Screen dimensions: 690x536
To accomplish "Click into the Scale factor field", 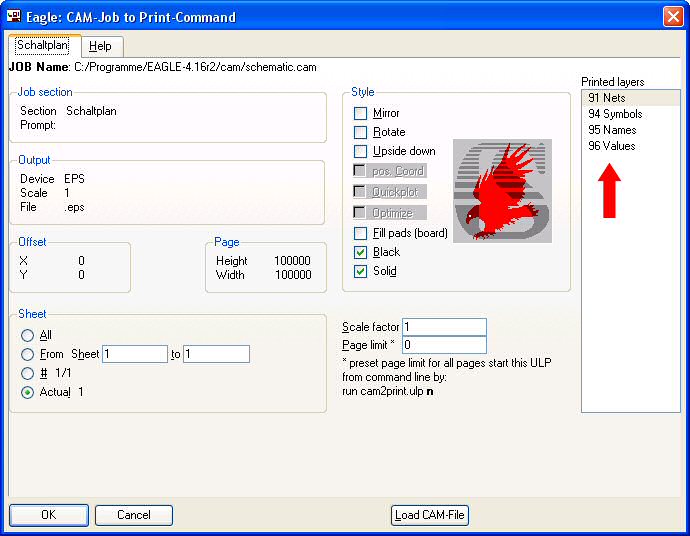I will [443, 327].
